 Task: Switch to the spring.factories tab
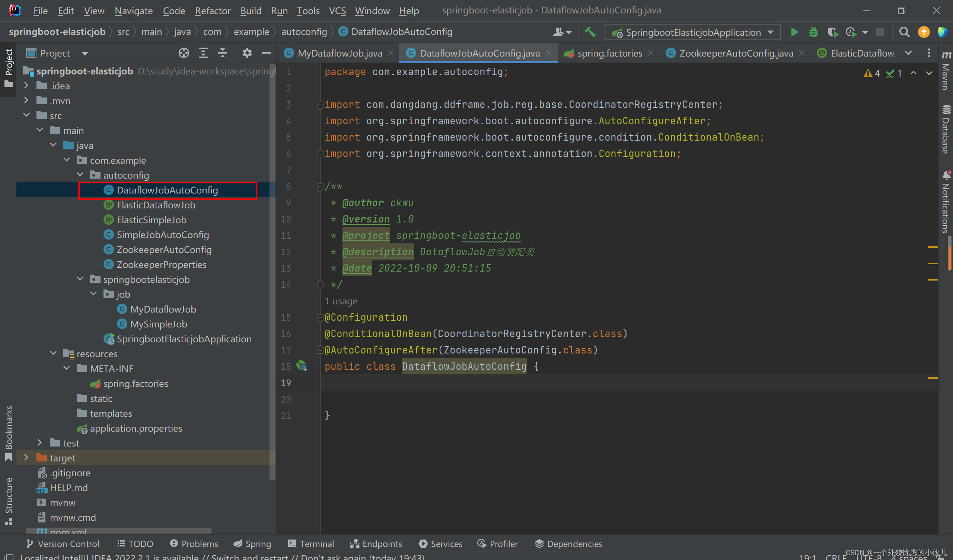point(609,53)
